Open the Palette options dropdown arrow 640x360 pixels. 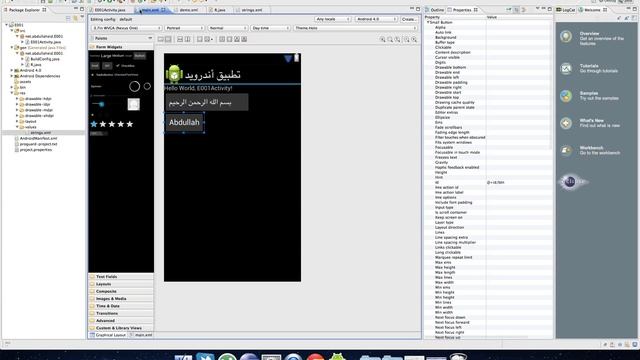[x=150, y=38]
